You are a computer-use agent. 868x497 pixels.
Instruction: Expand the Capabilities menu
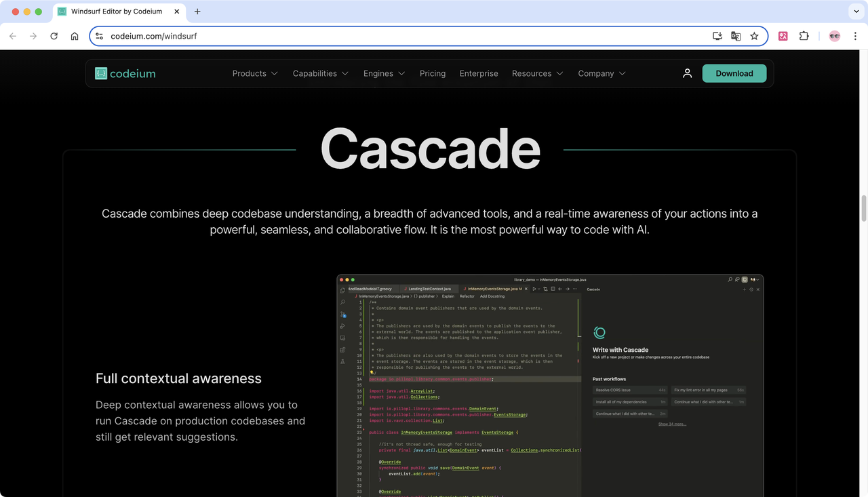click(321, 73)
